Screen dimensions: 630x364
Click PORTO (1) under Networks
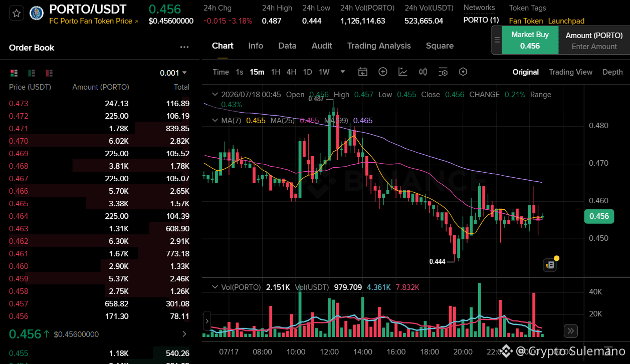(x=481, y=20)
